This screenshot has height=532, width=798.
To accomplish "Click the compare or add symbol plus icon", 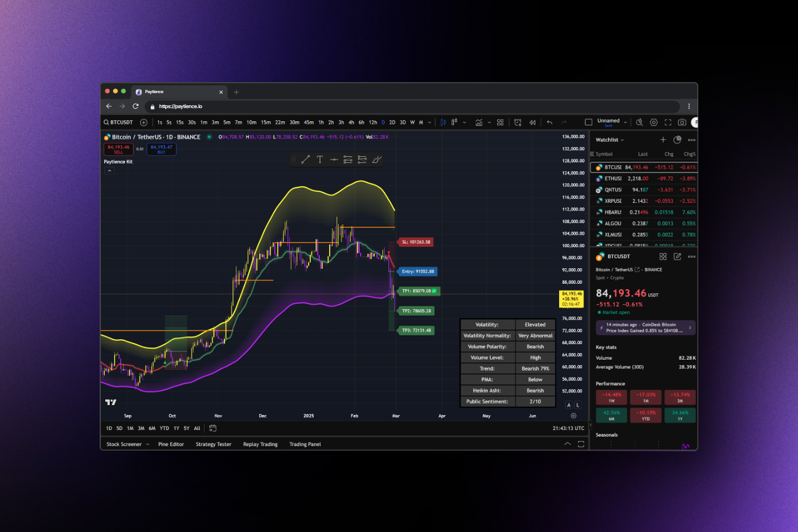I will [x=144, y=122].
